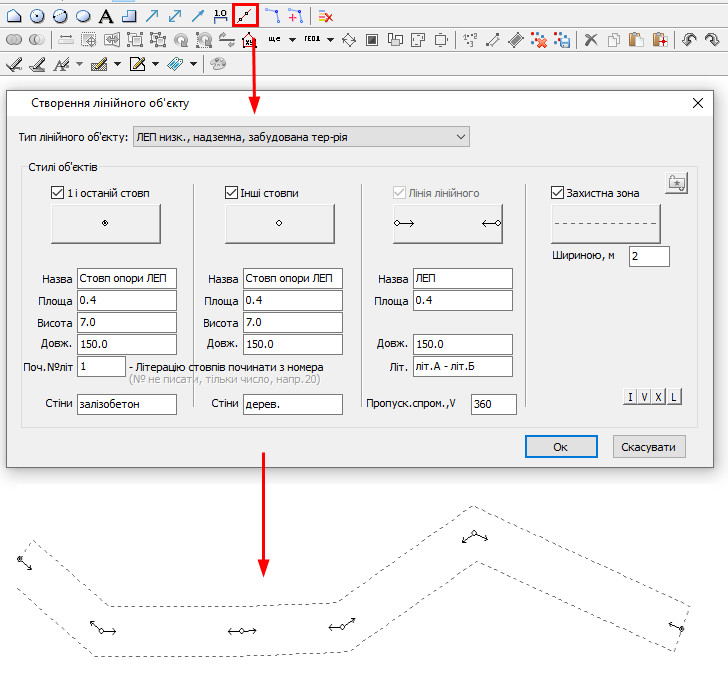Click the delete points red X icon

[539, 40]
